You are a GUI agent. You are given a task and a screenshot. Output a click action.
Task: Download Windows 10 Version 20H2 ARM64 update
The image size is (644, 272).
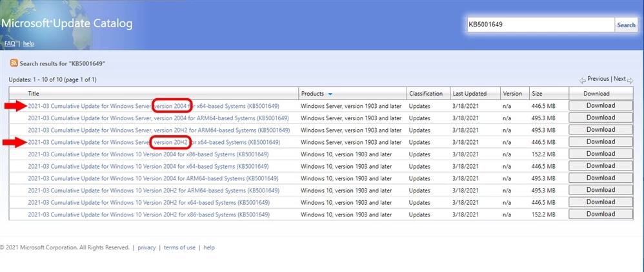pos(601,190)
